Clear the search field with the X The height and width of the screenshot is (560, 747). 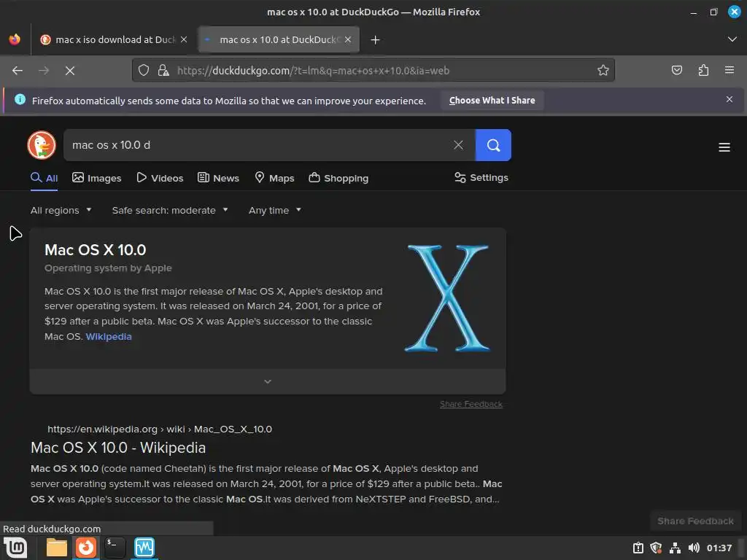458,145
